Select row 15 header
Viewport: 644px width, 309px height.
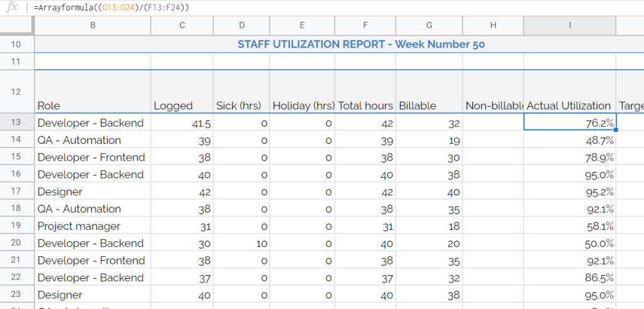coord(16,157)
